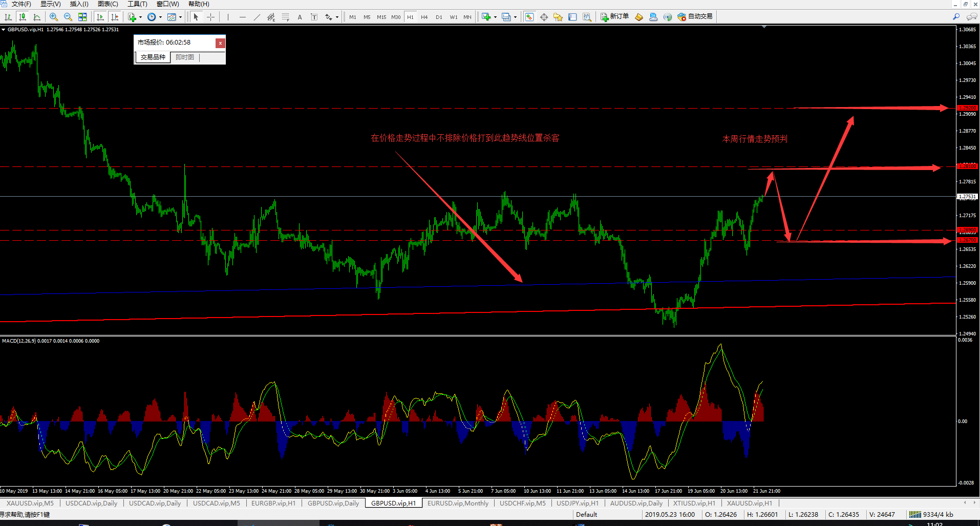Expand the periods dropdown arrow
This screenshot has width=980, height=526.
(160, 17)
